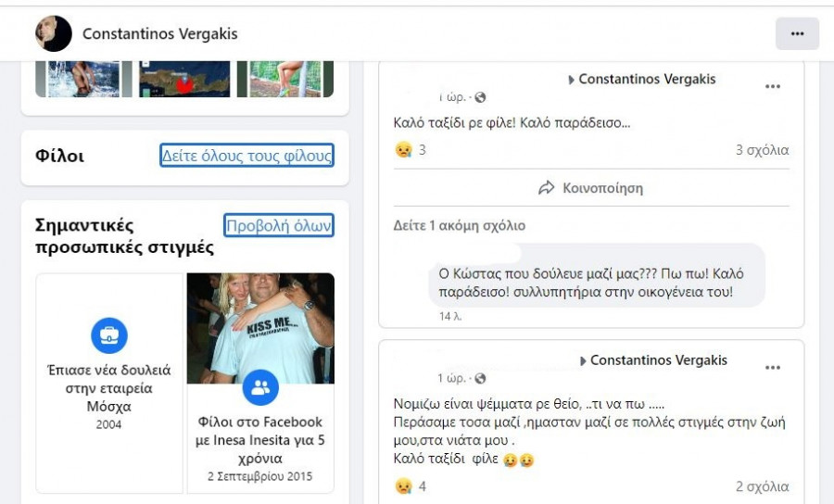
Task: Expand Δείτε 1 ακόμη σχόλιο
Action: (x=459, y=225)
